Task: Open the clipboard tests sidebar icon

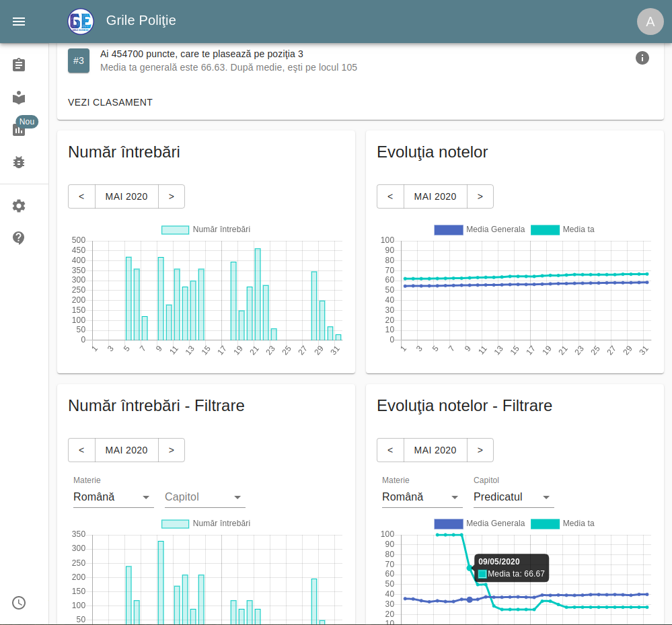Action: (x=19, y=65)
